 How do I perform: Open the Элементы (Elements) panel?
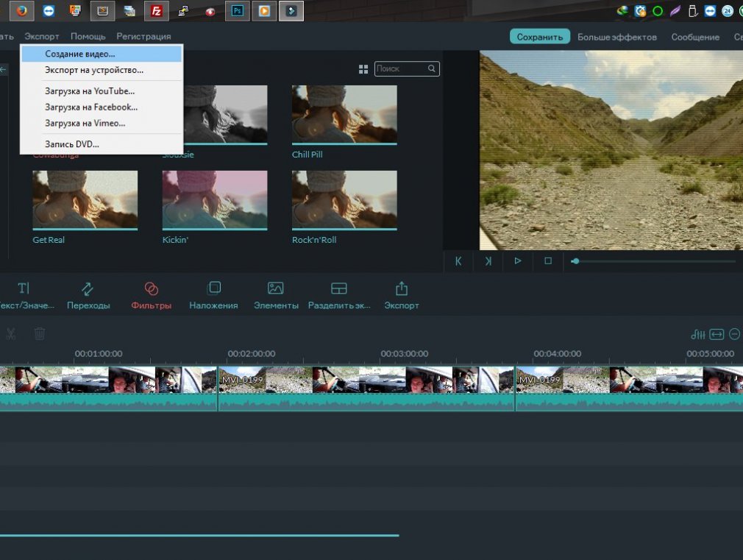coord(276,295)
